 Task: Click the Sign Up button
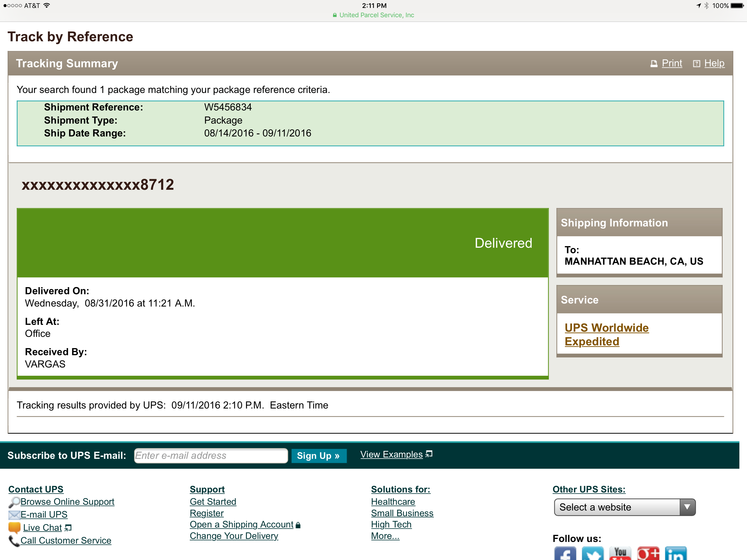click(x=319, y=456)
